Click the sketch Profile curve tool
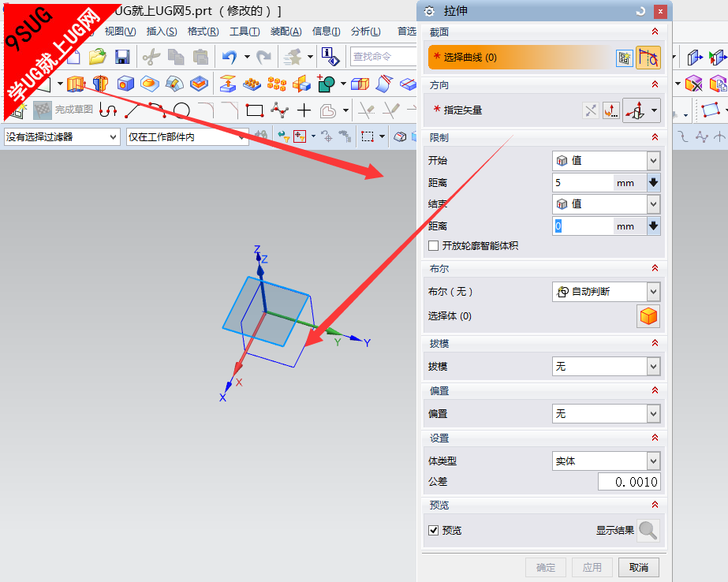 pyautogui.click(x=108, y=110)
